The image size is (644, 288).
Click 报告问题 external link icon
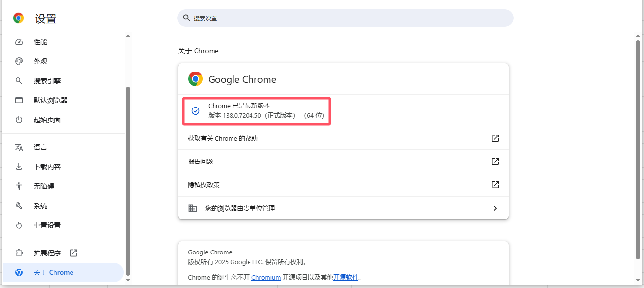[495, 162]
